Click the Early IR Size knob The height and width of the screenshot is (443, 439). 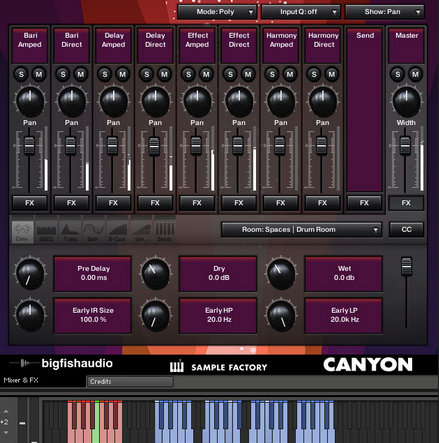click(x=30, y=315)
